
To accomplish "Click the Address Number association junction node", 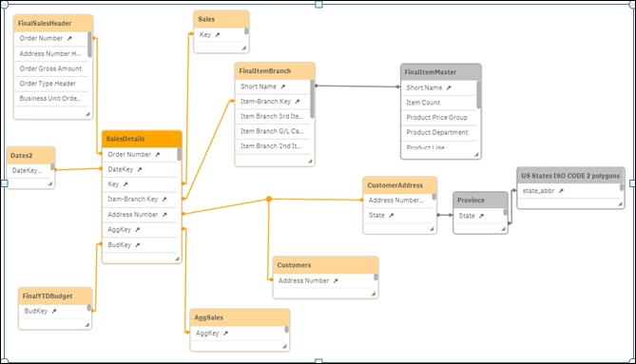I will pos(269,199).
